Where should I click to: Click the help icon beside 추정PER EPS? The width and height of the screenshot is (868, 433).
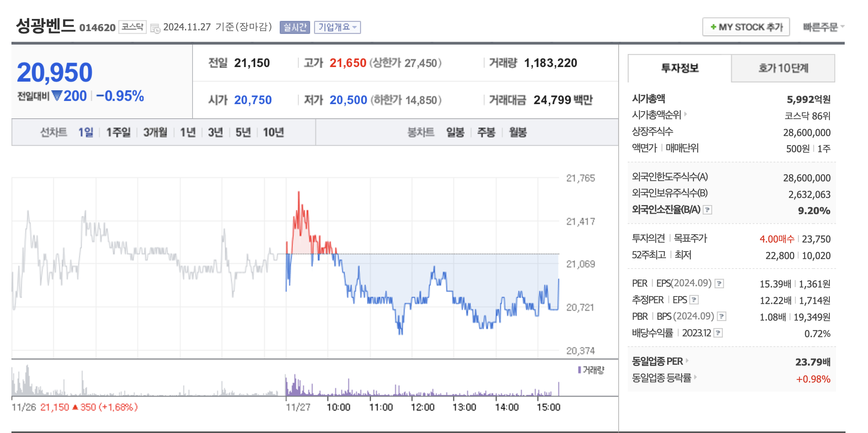pos(694,300)
